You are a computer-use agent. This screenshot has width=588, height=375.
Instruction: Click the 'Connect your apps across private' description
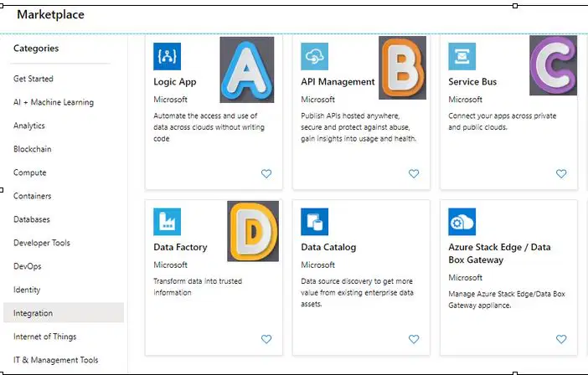tap(503, 121)
